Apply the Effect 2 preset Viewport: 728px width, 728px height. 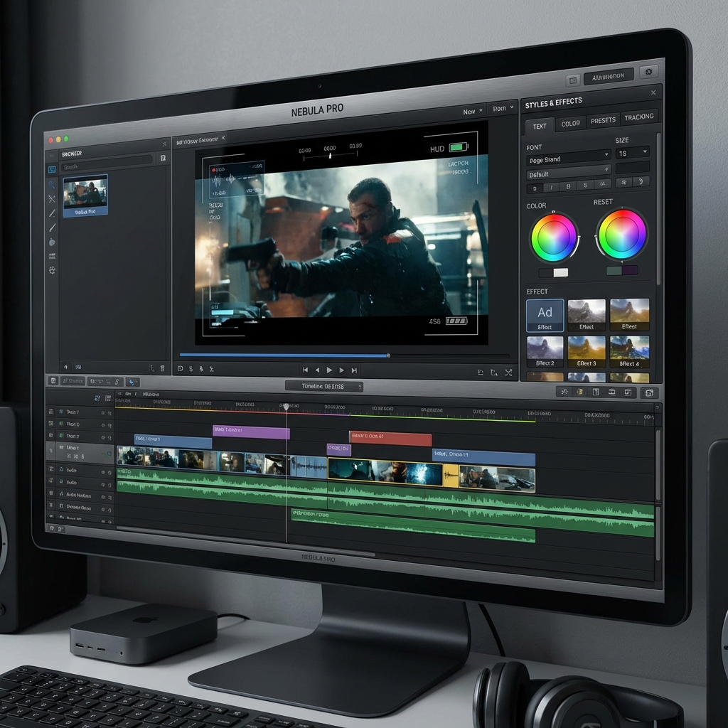pyautogui.click(x=545, y=352)
